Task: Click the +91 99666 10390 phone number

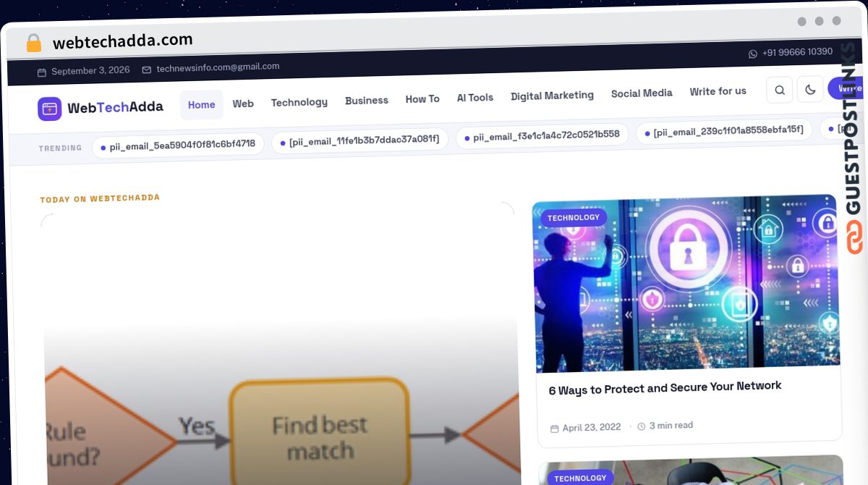Action: click(797, 52)
